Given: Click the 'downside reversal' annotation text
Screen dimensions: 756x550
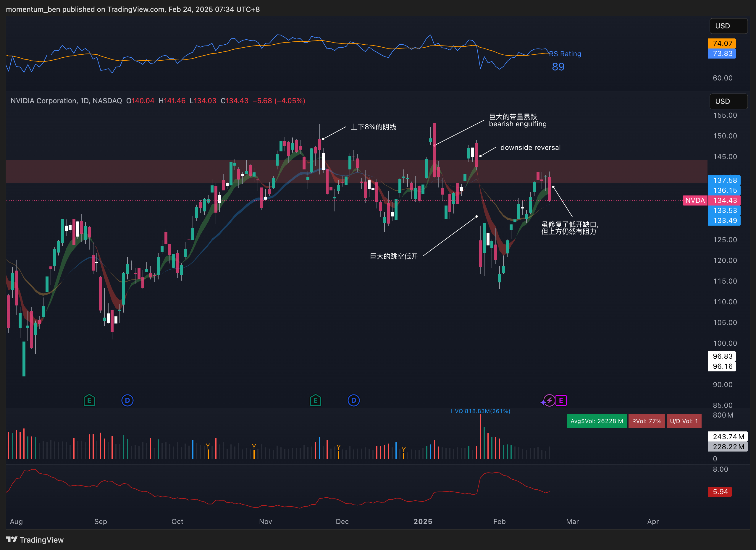Looking at the screenshot, I should click(530, 147).
